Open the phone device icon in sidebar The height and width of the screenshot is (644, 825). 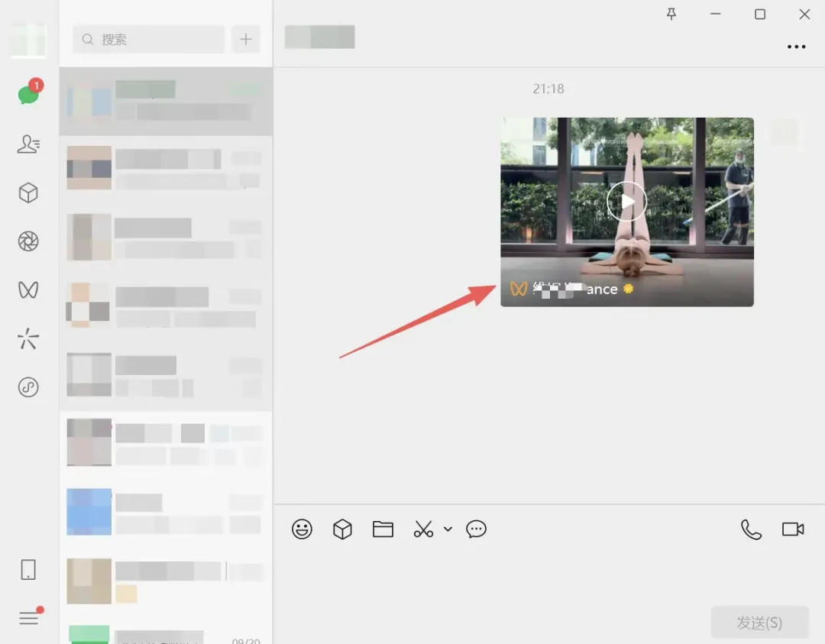click(28, 570)
